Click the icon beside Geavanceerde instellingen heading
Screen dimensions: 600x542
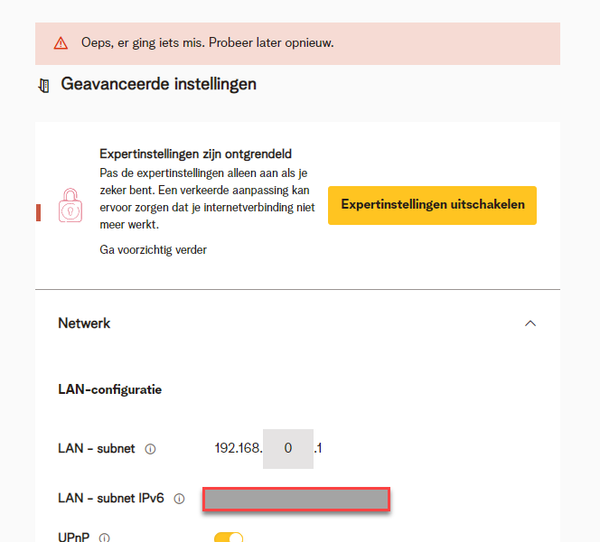43,85
